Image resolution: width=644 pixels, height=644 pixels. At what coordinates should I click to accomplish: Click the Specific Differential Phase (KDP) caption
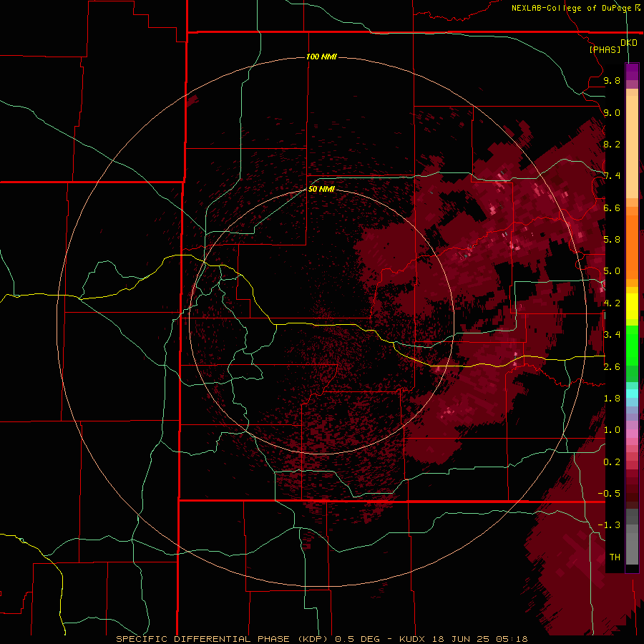click(x=223, y=639)
